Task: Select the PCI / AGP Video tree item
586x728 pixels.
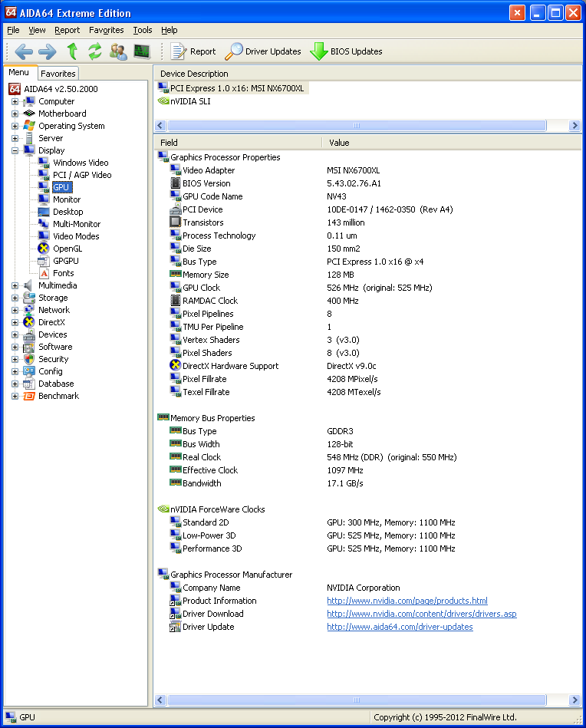Action: 82,175
